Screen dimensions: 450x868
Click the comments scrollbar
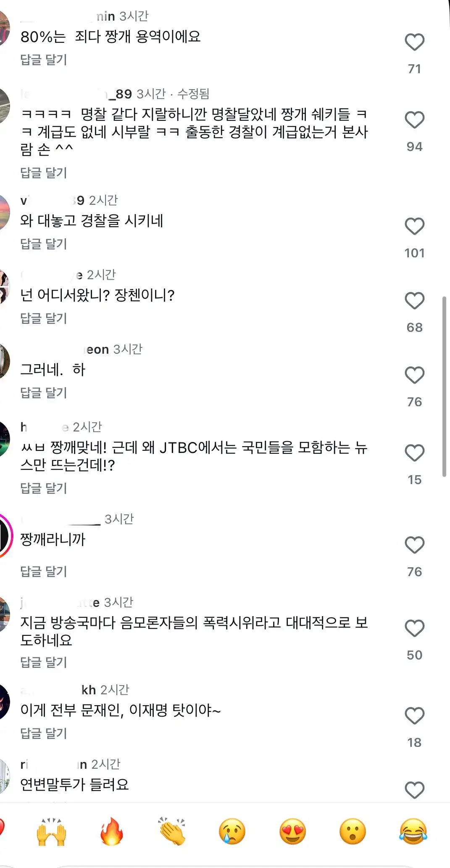coord(444,386)
